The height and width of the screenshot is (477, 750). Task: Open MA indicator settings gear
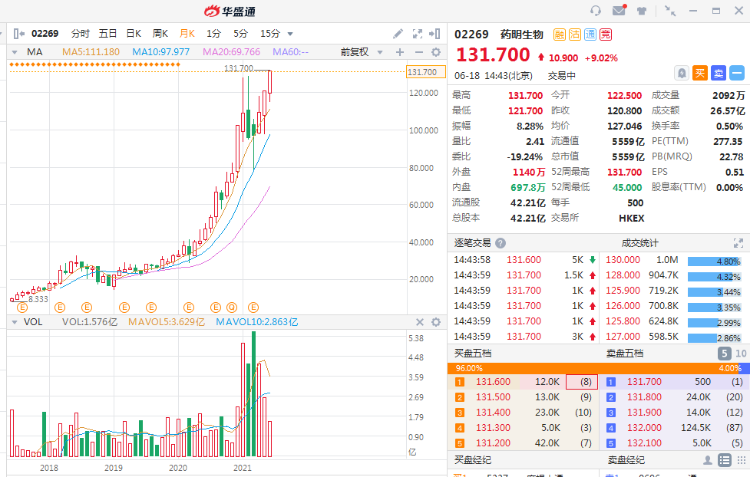(436, 52)
